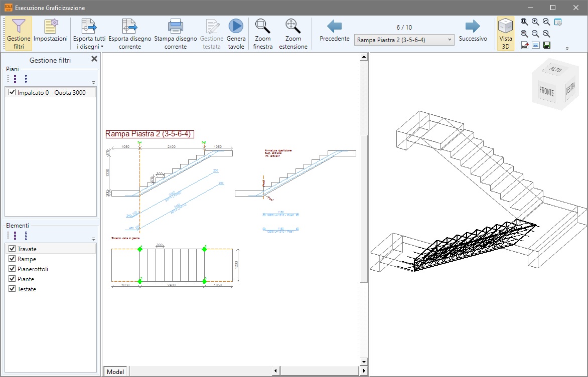Toggle the Gestione filtri toolbar button
The width and height of the screenshot is (588, 377).
tap(19, 34)
